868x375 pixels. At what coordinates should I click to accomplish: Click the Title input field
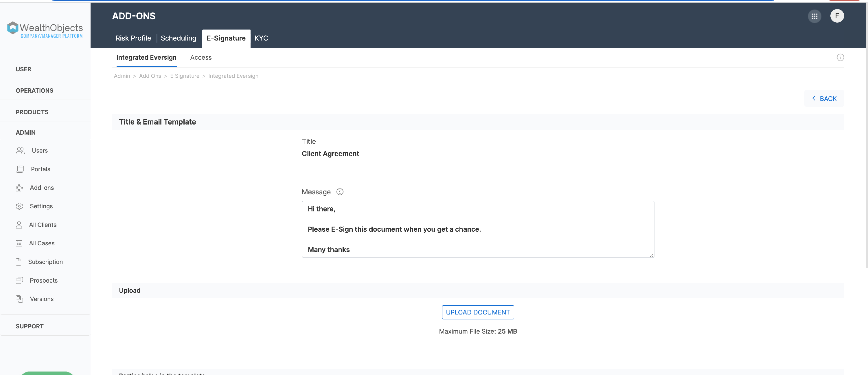tap(478, 154)
